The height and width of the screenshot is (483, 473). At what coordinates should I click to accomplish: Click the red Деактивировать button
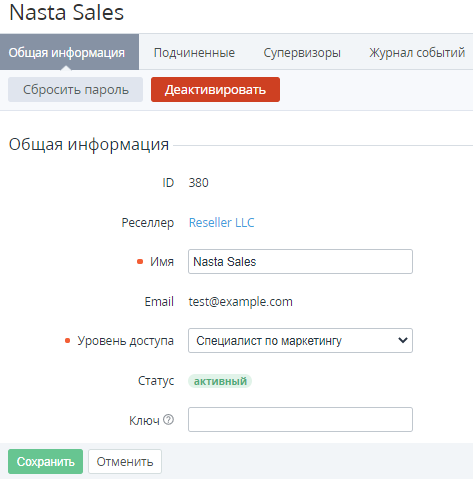point(215,90)
